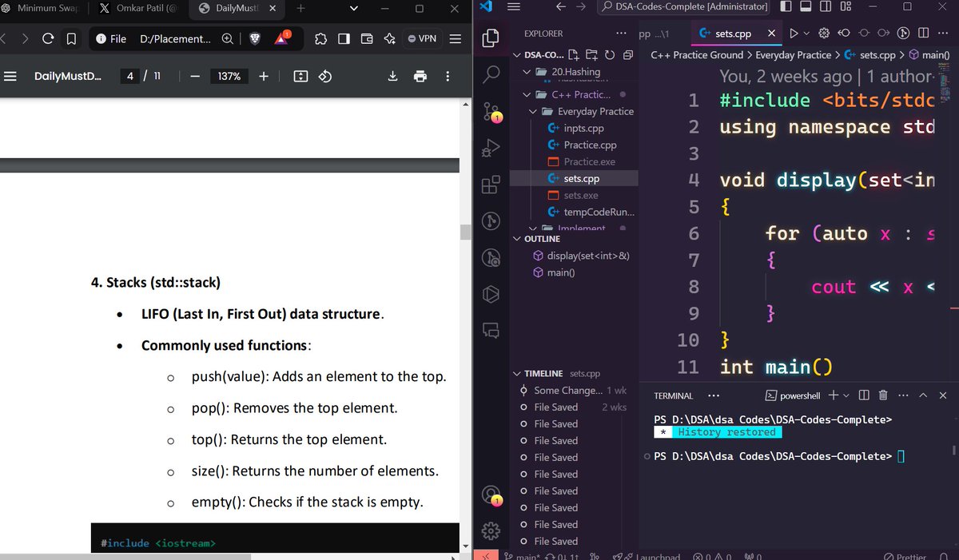This screenshot has height=560, width=959.
Task: Open the Explorer view in VS Code activity bar
Action: point(491,38)
